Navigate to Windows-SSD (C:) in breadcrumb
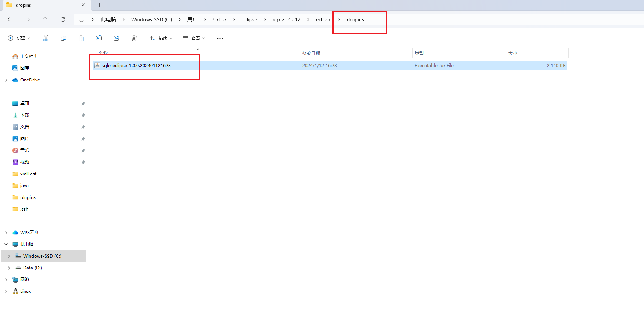 tap(151, 19)
